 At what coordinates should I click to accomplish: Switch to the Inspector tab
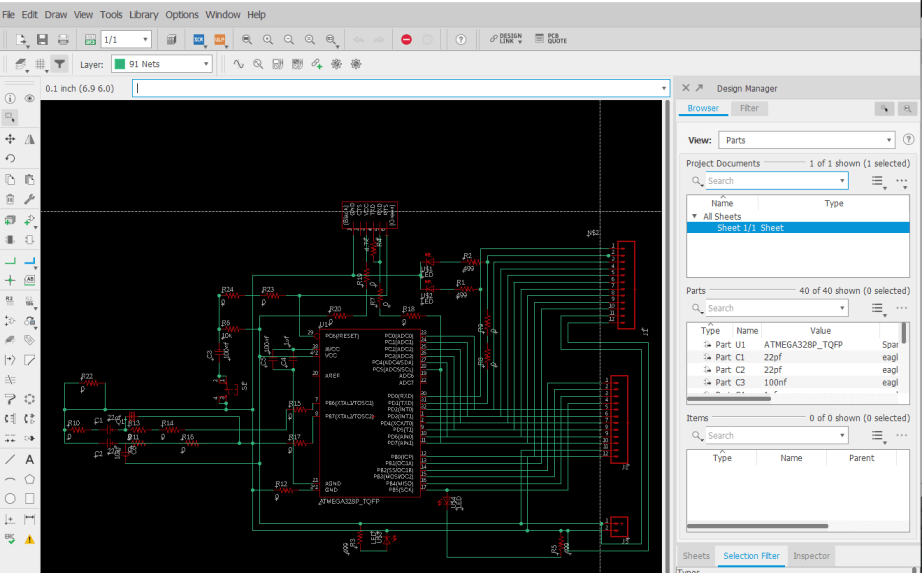click(811, 556)
